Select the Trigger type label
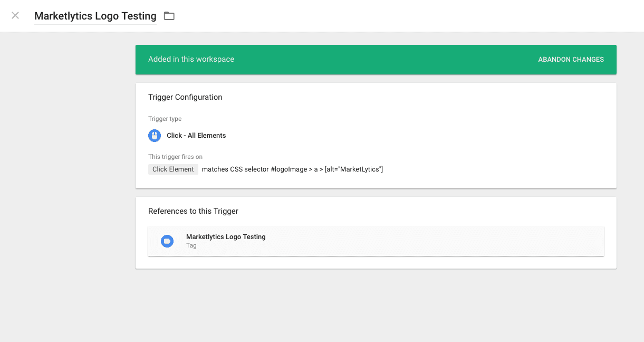Screen dimensions: 644x342 coord(165,119)
